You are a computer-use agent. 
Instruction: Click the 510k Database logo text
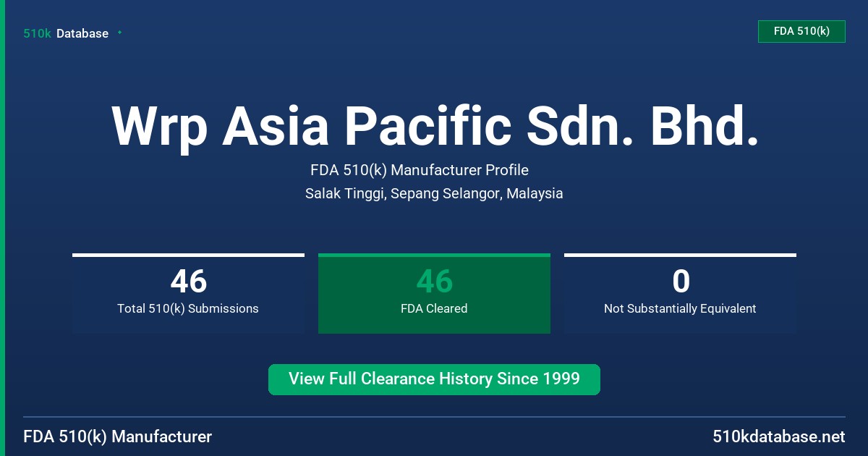pyautogui.click(x=66, y=33)
